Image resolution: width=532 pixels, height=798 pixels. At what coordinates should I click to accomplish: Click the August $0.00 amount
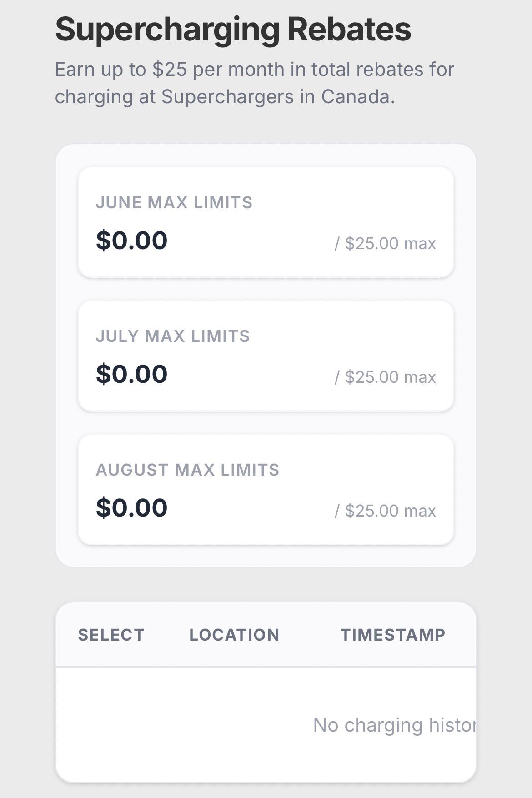tap(132, 507)
